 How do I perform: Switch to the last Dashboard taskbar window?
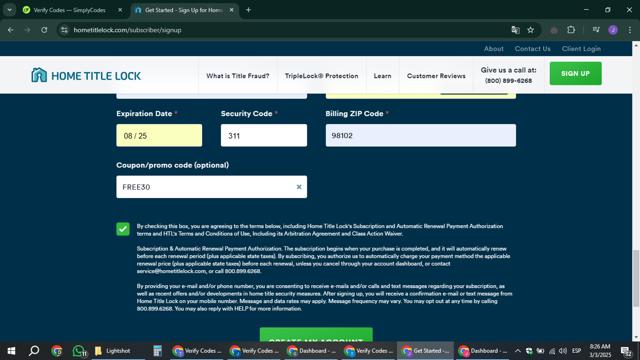pos(482,351)
